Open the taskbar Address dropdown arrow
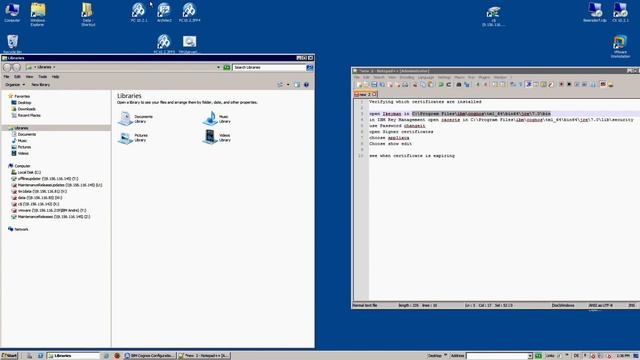The height and width of the screenshot is (360, 640). (x=530, y=356)
